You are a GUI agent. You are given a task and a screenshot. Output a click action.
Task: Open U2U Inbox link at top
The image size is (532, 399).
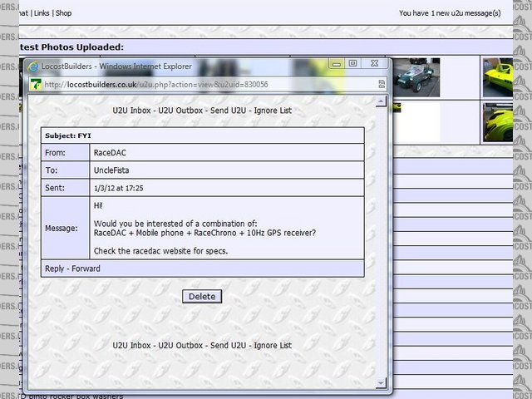(134, 110)
